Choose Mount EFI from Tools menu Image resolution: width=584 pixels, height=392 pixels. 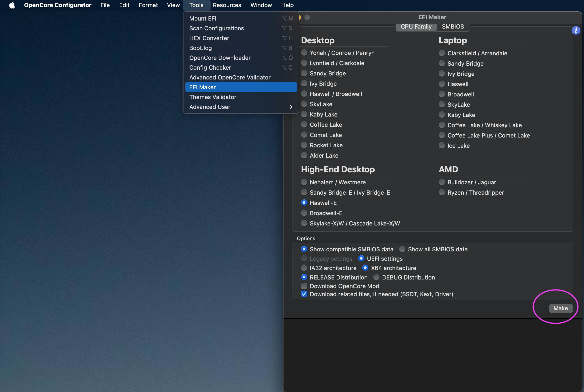241,19
